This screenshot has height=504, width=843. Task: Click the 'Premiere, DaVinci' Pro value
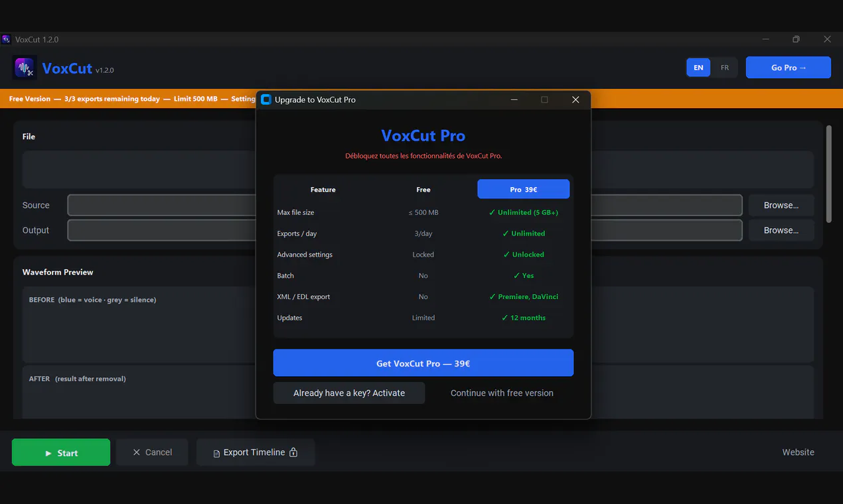tap(524, 297)
